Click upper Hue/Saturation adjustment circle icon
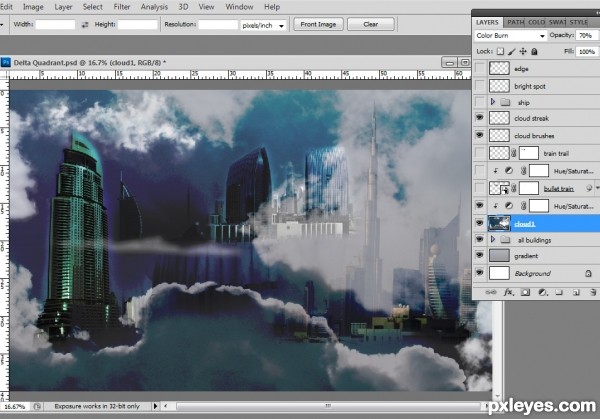This screenshot has width=600, height=419. [x=509, y=171]
